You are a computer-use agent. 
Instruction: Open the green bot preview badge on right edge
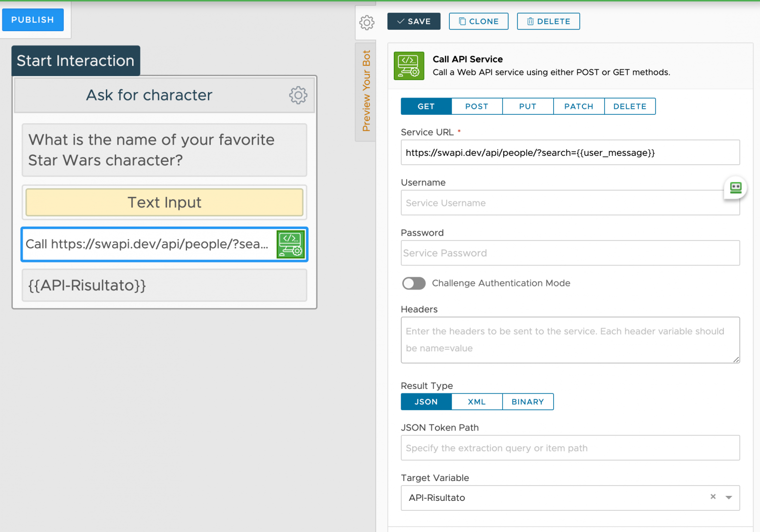(x=735, y=188)
